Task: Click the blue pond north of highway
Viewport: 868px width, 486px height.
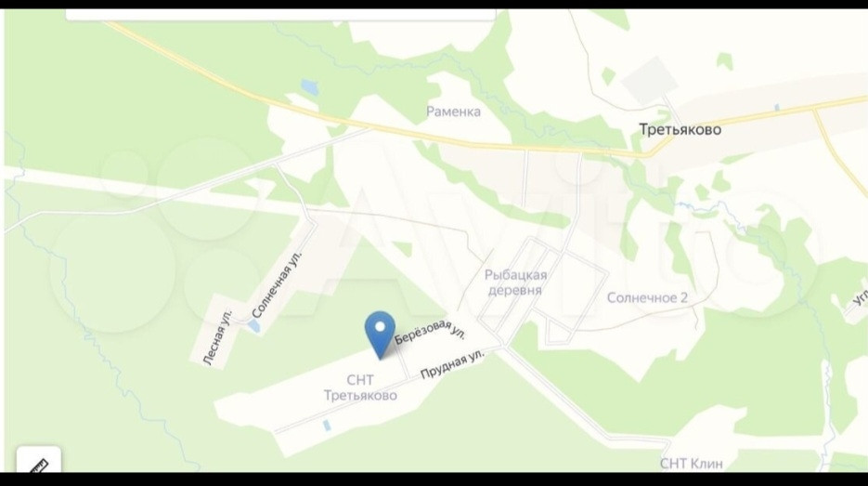Action: [309, 87]
